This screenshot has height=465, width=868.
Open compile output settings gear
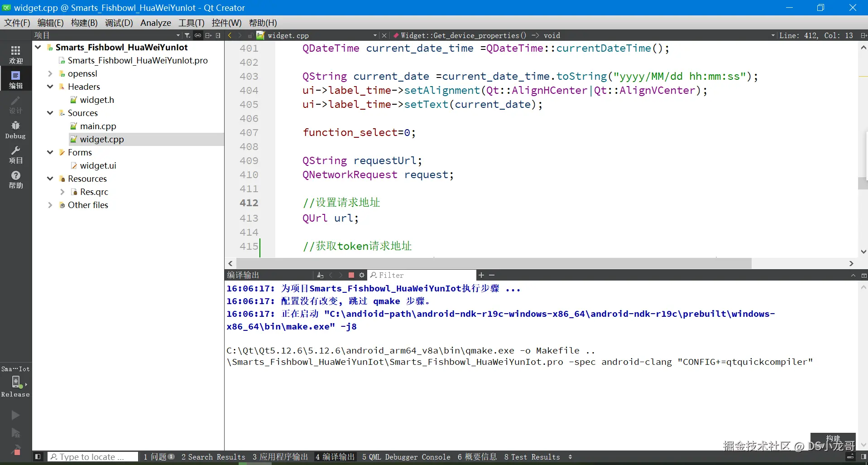[362, 275]
